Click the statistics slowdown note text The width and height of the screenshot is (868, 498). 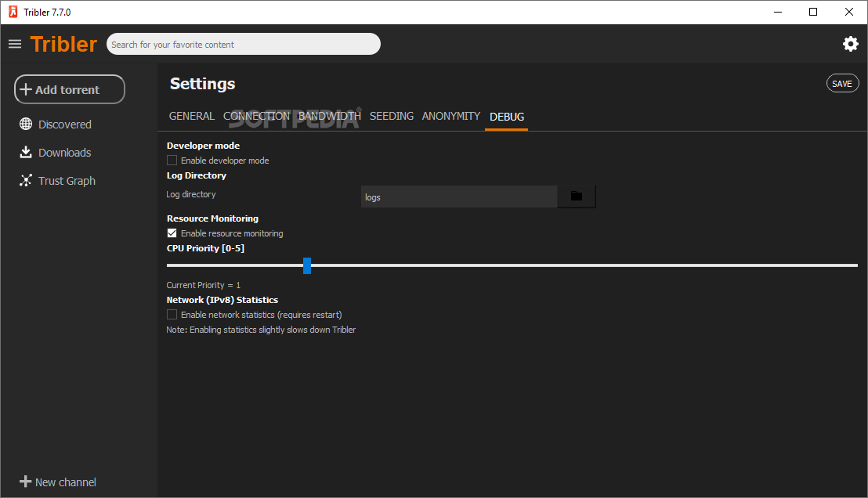tap(261, 330)
